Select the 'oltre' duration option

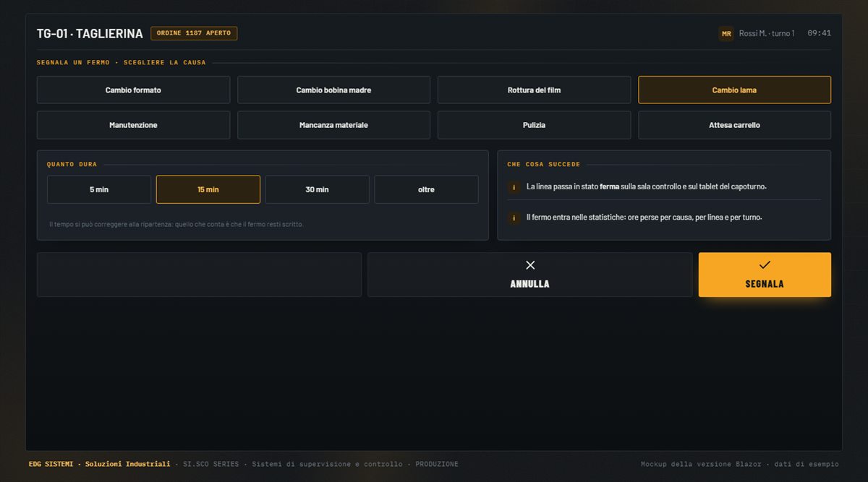[x=426, y=189]
